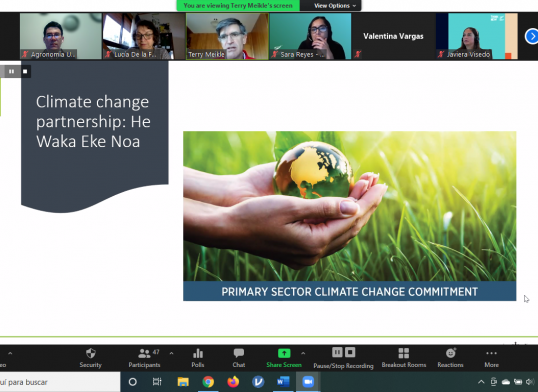Open Breakout Rooms
The height and width of the screenshot is (392, 538).
[x=404, y=358]
